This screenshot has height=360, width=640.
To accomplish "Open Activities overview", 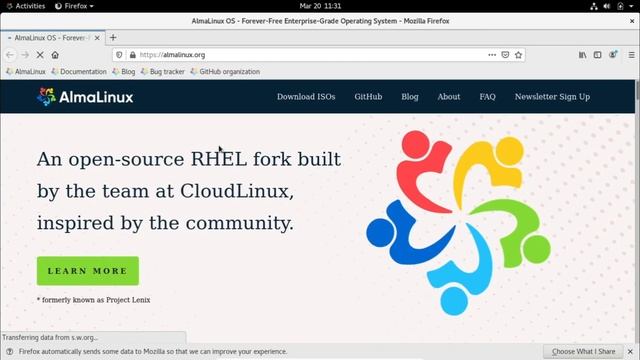I will 26,6.
